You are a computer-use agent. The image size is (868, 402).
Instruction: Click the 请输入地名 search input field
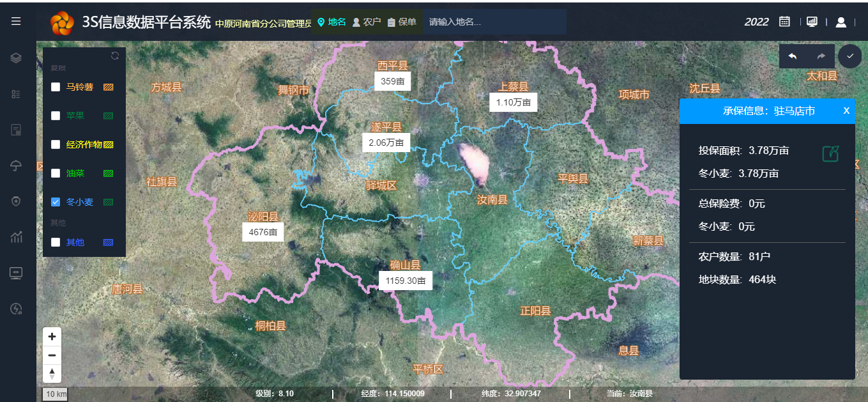492,22
